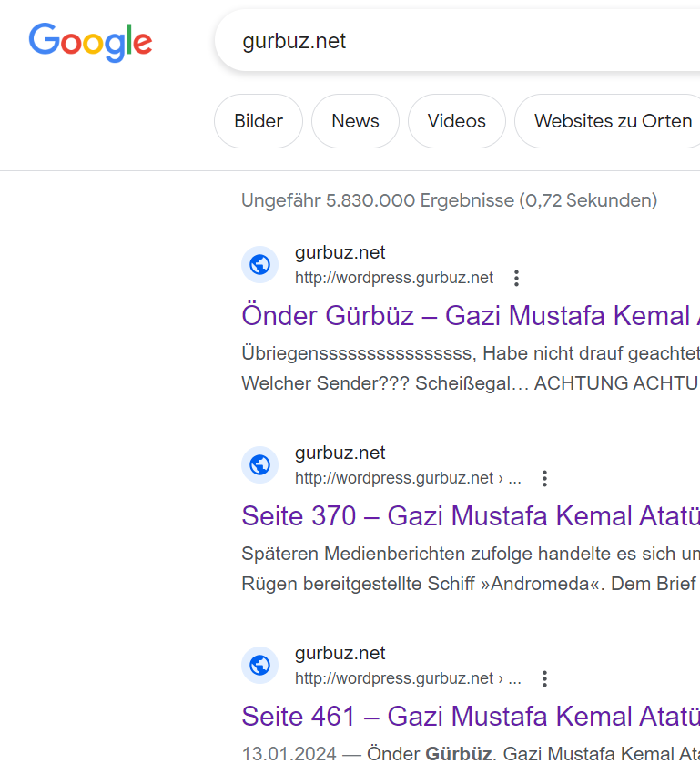
Task: Open three-dot menu for Seite 461 result
Action: point(544,678)
